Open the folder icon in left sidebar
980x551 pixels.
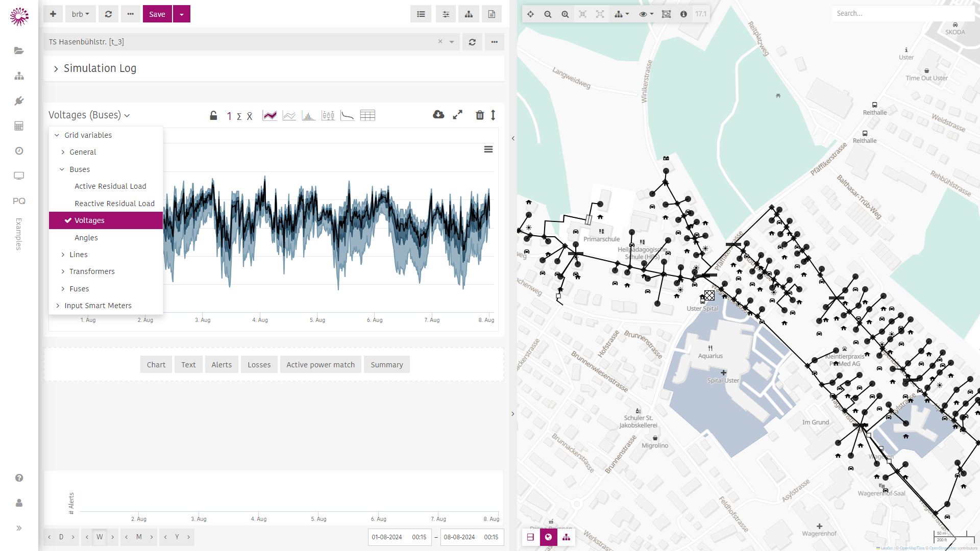point(19,51)
